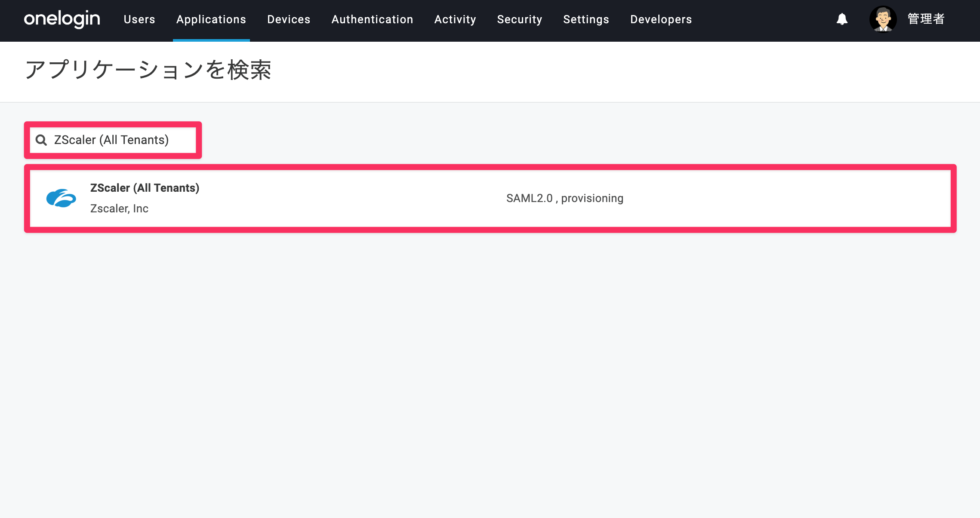Click the Zscaler cloud logo
Viewport: 980px width, 518px height.
click(x=61, y=198)
